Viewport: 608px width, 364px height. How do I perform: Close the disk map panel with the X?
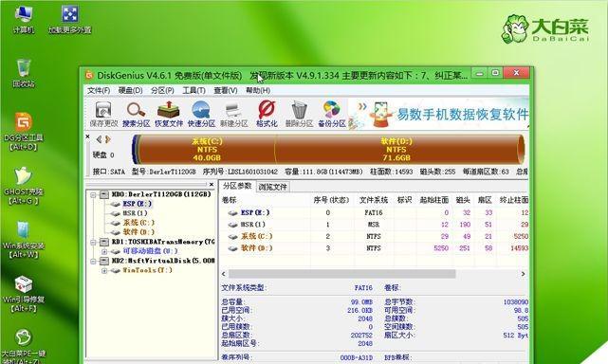[x=87, y=136]
